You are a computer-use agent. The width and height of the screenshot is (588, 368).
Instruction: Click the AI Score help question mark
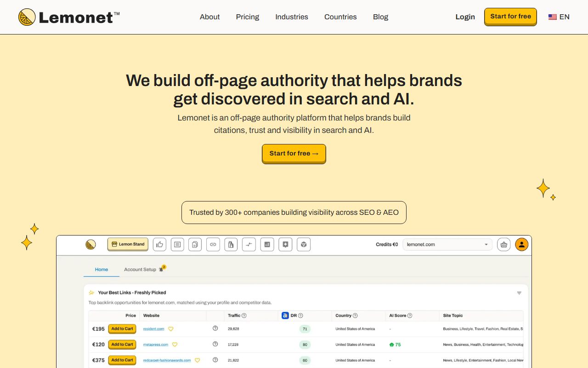click(x=410, y=316)
